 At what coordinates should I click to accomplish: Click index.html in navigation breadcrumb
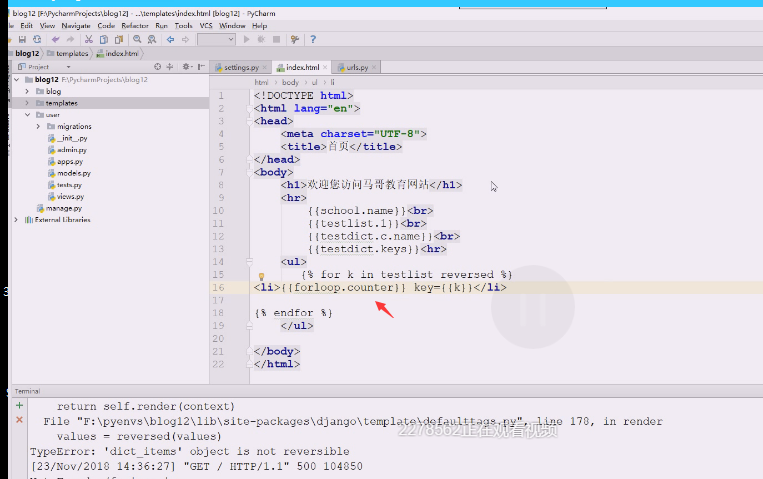117,53
